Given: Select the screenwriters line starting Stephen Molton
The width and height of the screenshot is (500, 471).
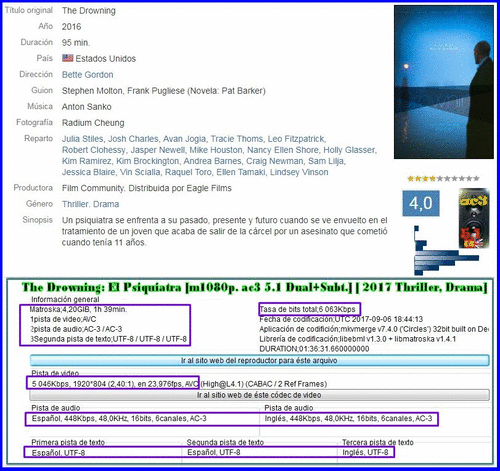Looking at the screenshot, I should click(164, 91).
